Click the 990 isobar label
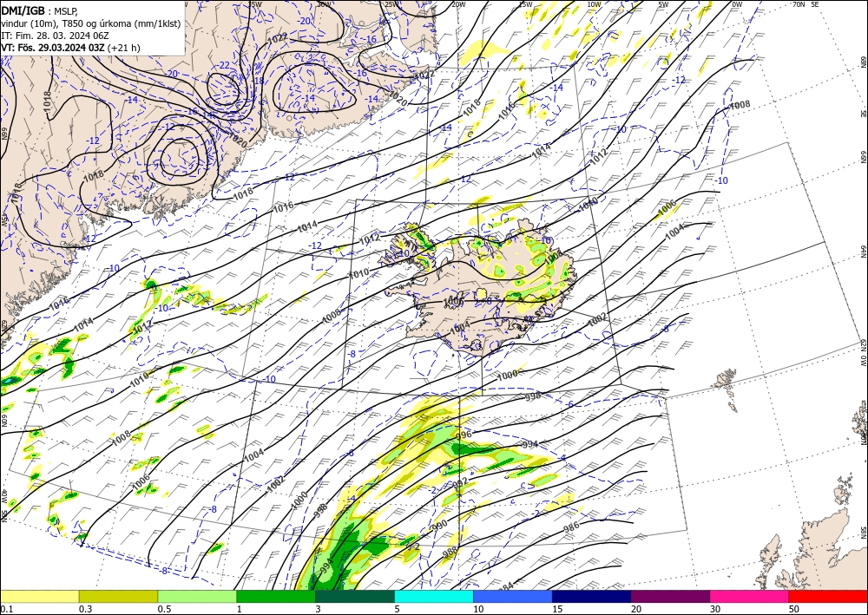This screenshot has height=615, width=868. click(x=439, y=525)
